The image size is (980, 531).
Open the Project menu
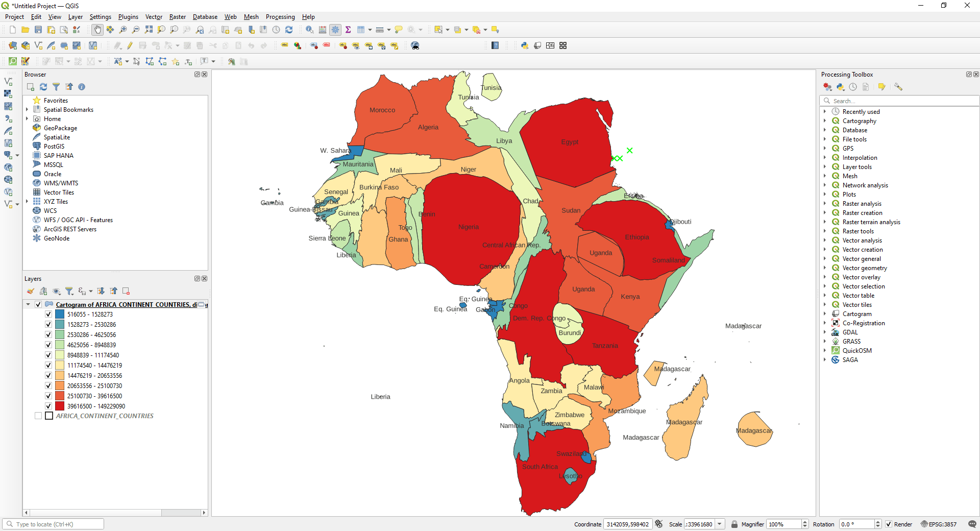point(14,17)
